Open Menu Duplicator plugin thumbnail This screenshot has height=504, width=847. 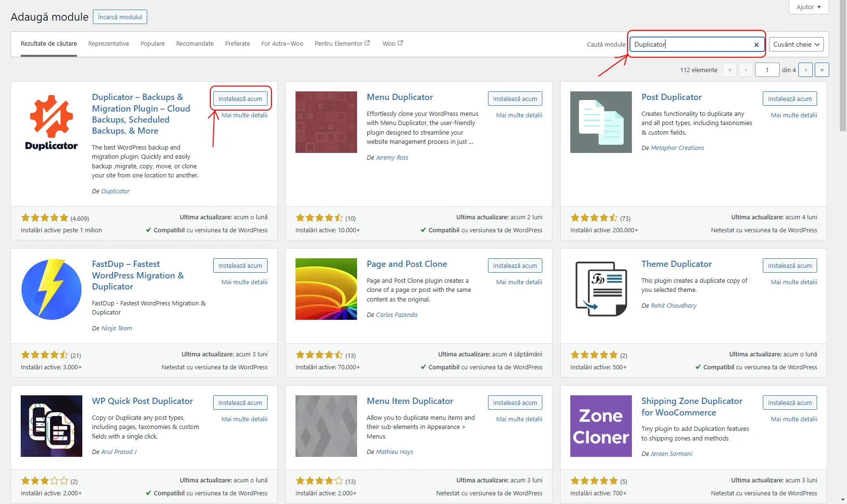click(326, 122)
